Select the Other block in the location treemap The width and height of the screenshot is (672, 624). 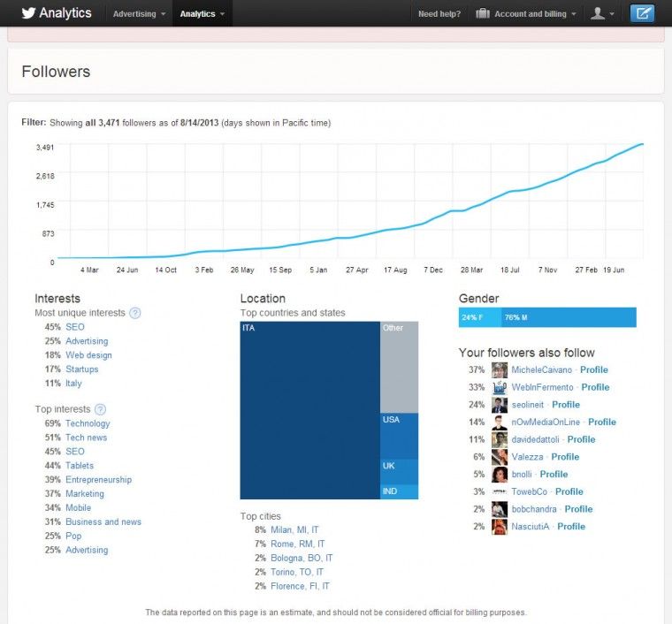[399, 368]
